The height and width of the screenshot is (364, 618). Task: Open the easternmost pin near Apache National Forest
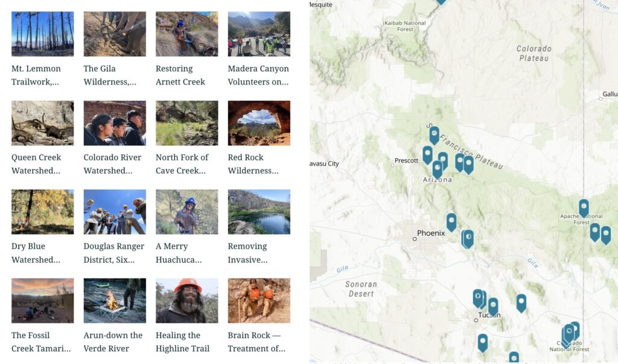(605, 234)
